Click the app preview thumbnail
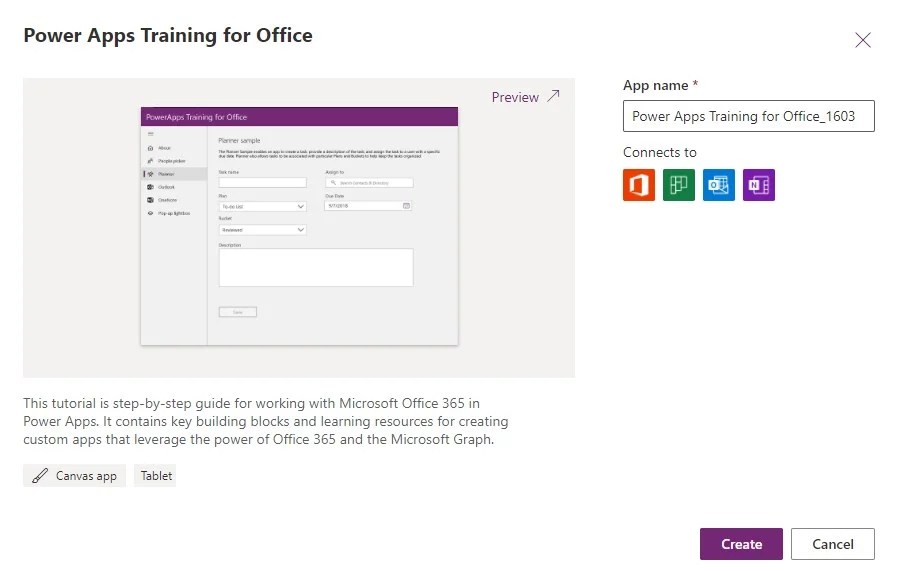 (x=299, y=226)
